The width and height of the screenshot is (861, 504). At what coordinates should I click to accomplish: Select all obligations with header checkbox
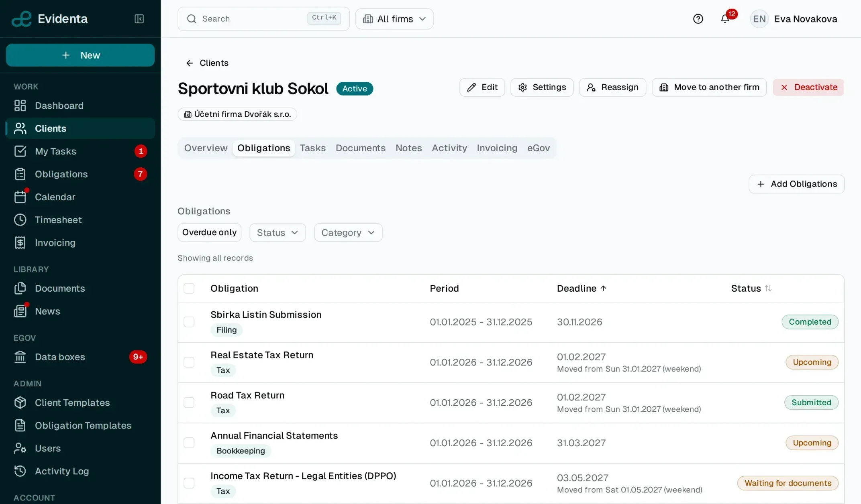click(x=189, y=289)
